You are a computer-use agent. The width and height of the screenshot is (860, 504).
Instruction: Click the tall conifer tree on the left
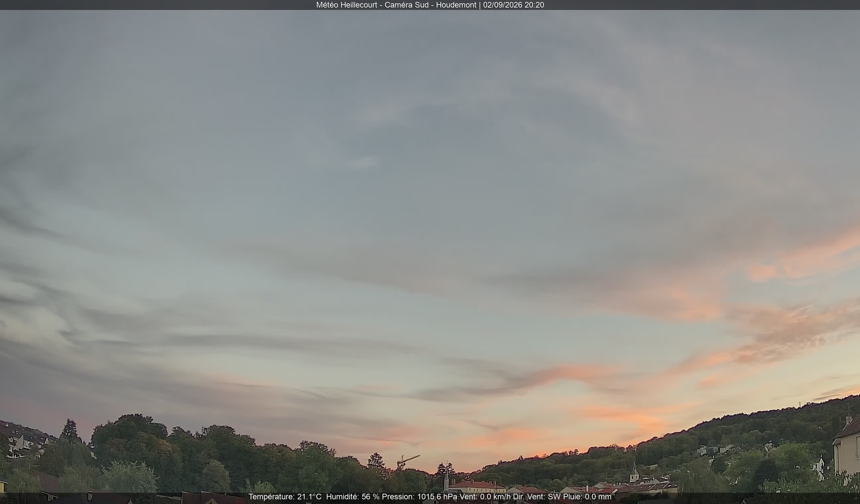coord(70,431)
